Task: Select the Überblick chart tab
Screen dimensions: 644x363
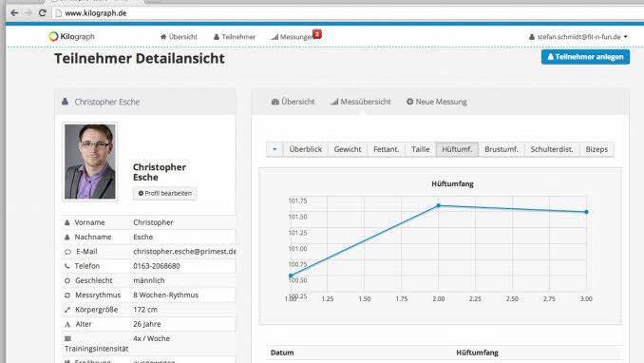Action: pos(306,149)
